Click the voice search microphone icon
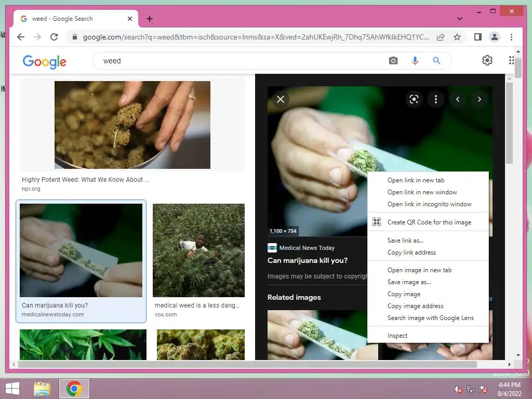The image size is (532, 399). coord(415,61)
